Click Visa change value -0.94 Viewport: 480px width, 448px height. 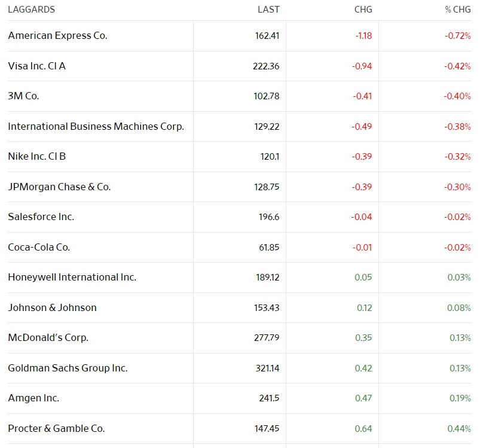click(x=362, y=66)
